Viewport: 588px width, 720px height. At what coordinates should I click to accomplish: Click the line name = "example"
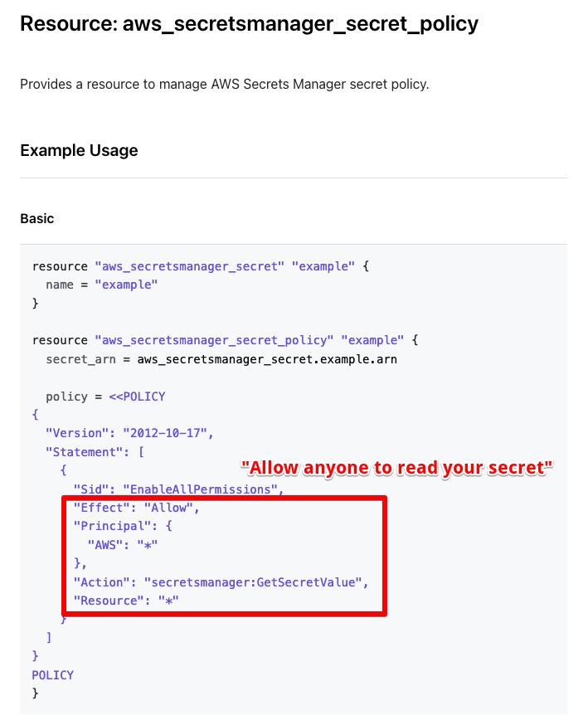tap(101, 285)
